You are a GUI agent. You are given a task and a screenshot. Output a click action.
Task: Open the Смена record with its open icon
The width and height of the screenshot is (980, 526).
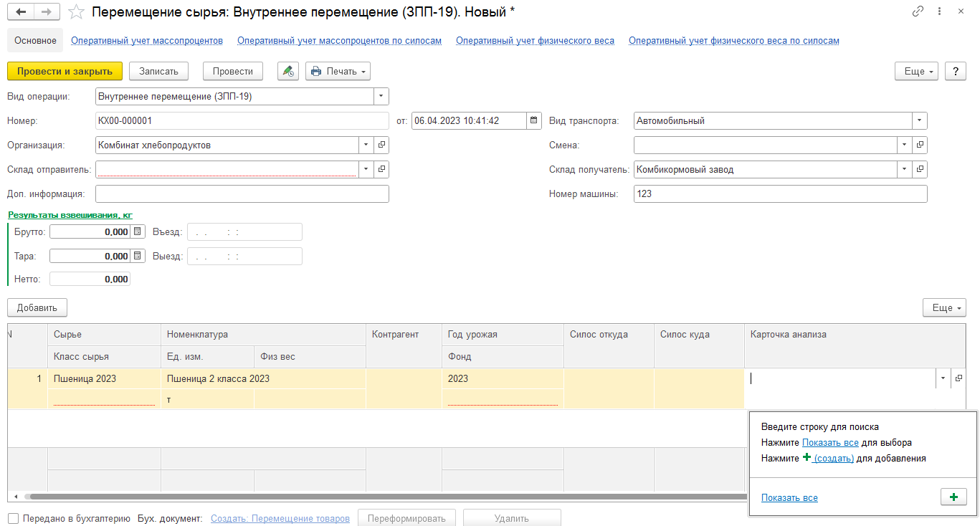pyautogui.click(x=920, y=145)
